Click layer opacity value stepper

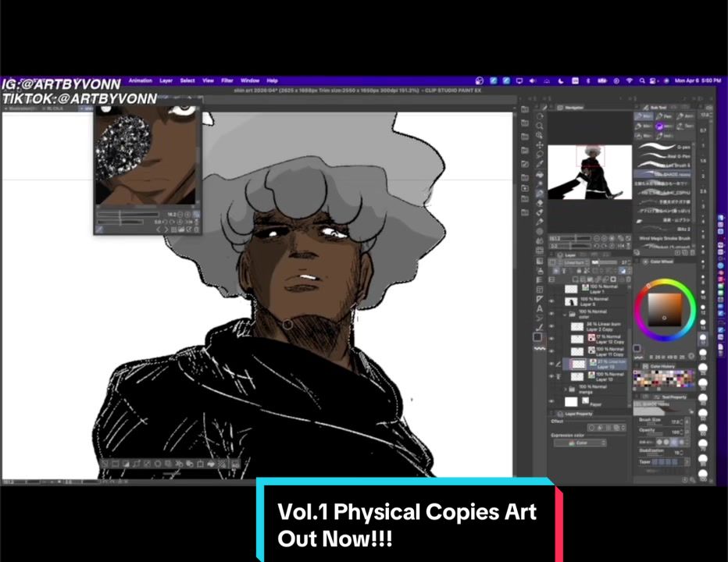[630, 263]
